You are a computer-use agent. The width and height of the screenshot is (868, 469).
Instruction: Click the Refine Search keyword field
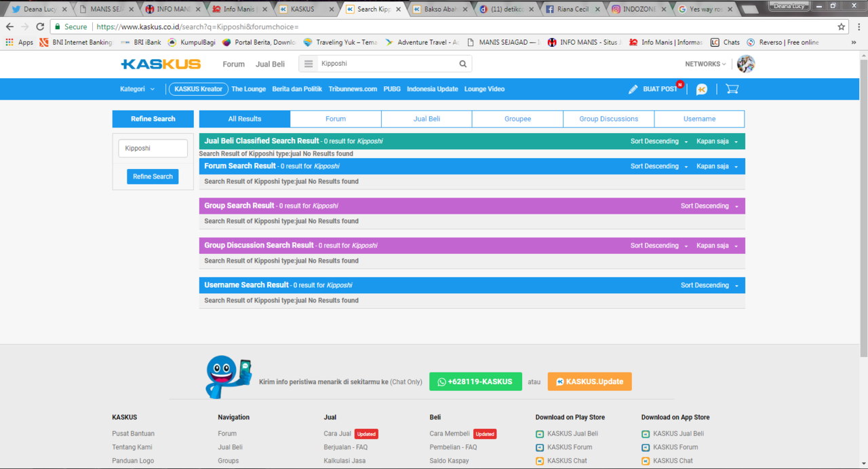click(x=153, y=148)
